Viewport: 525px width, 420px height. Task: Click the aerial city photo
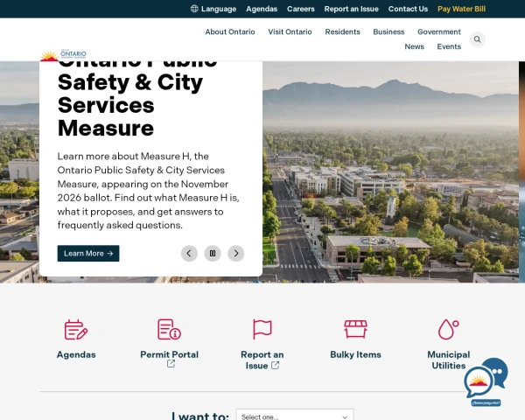click(x=390, y=172)
